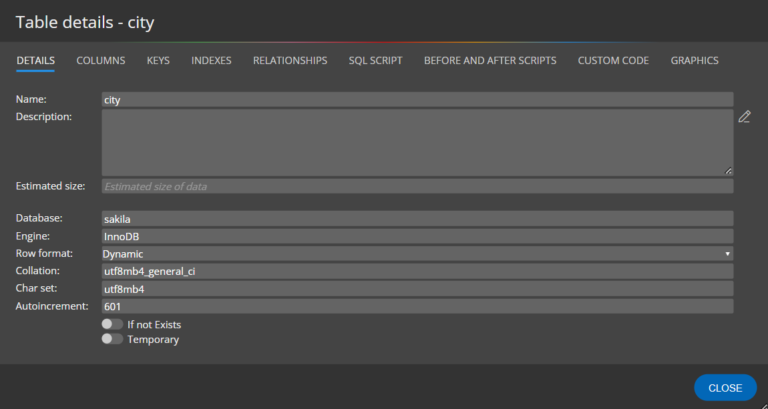
Task: Edit the Autoincrement field showing 601
Action: point(417,306)
